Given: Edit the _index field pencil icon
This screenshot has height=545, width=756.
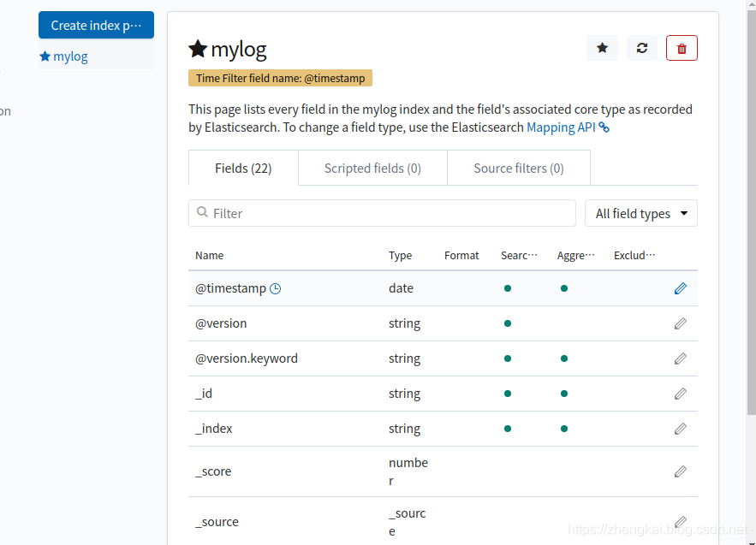Looking at the screenshot, I should (681, 429).
